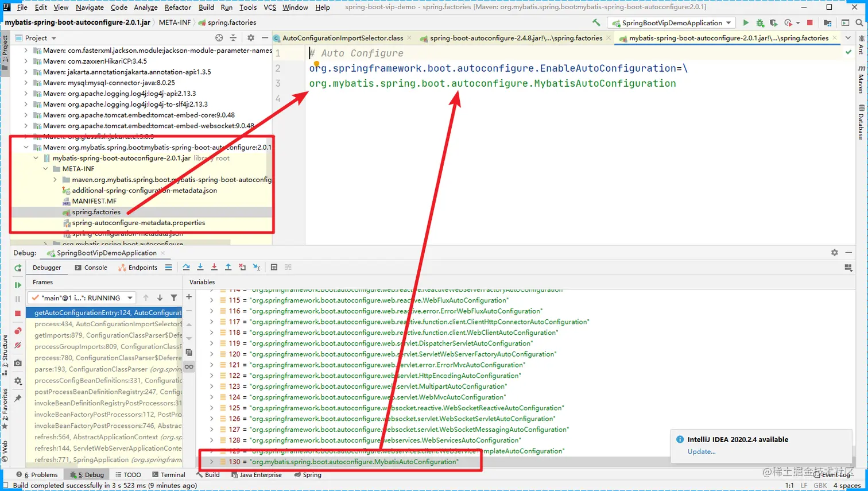Click GBK file encoding in status bar

[821, 486]
